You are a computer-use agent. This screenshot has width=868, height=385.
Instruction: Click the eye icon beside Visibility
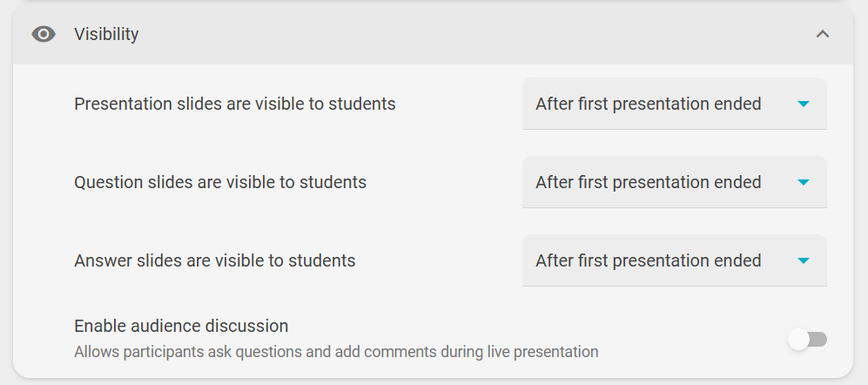pyautogui.click(x=44, y=34)
